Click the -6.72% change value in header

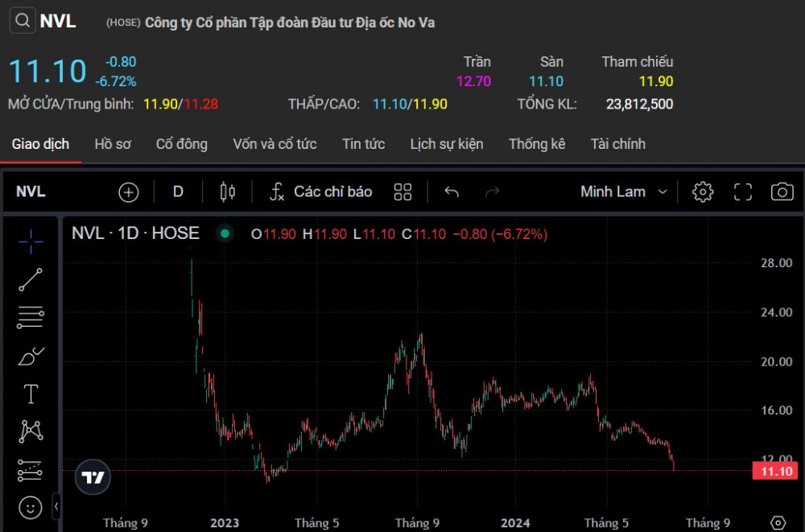(x=115, y=81)
